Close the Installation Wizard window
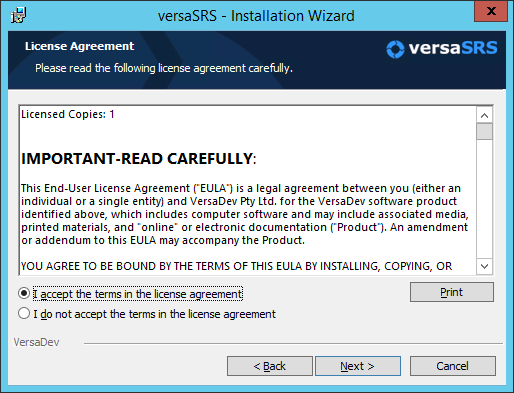The width and height of the screenshot is (514, 393). 491,11
